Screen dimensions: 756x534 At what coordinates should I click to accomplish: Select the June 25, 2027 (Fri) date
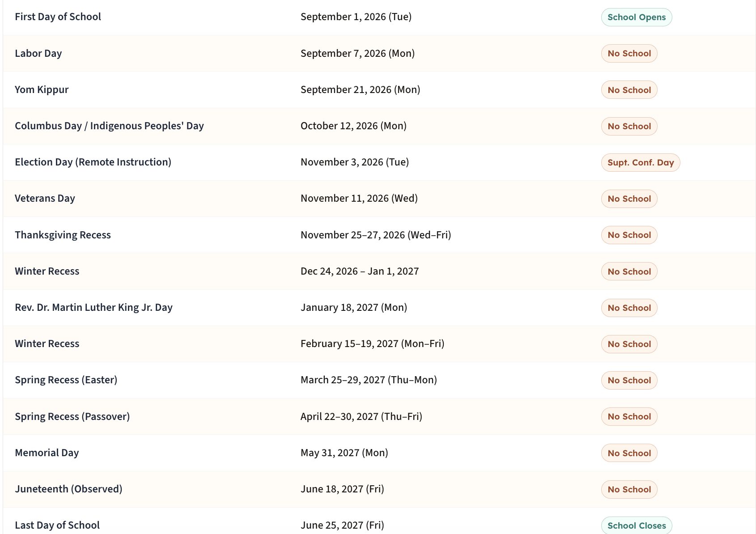point(342,526)
